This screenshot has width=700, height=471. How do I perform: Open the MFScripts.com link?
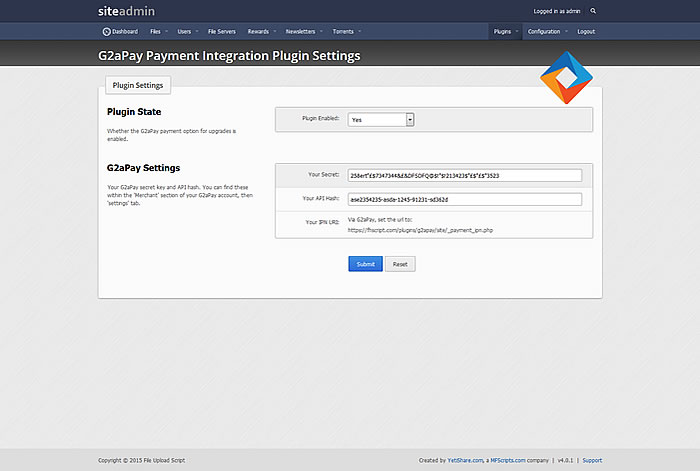[508, 460]
